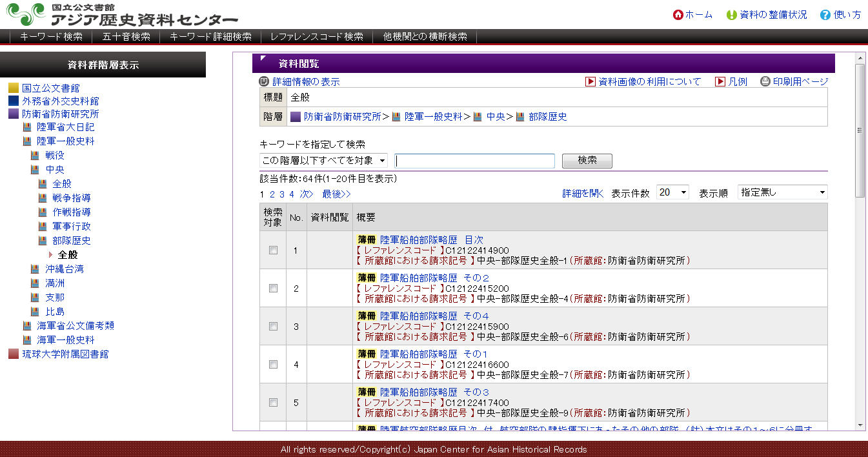This screenshot has height=457, width=868.
Task: Open the 表示順 指定無し dropdown
Action: click(782, 192)
